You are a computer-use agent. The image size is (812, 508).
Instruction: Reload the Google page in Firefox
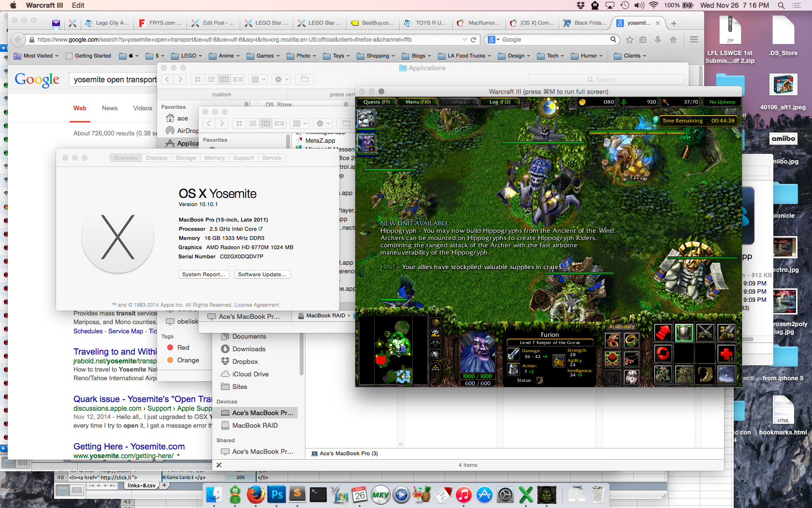pos(474,40)
